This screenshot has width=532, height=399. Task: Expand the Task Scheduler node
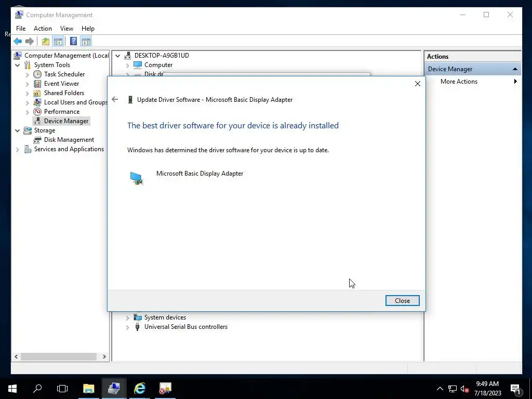[28, 75]
